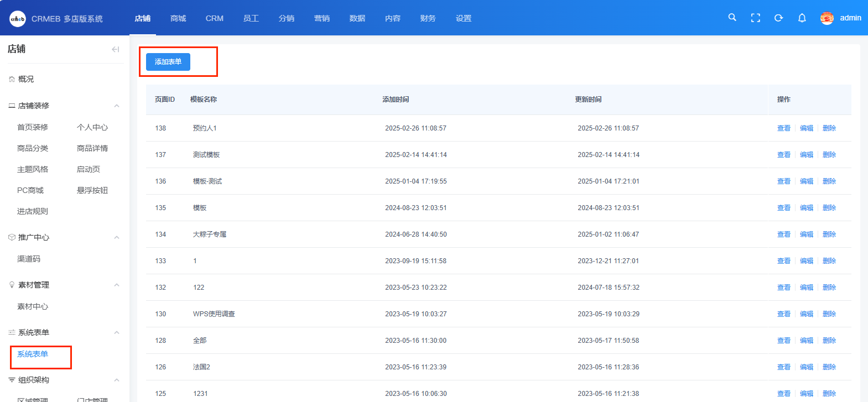868x402 pixels.
Task: Click 页面ID column header
Action: [165, 100]
